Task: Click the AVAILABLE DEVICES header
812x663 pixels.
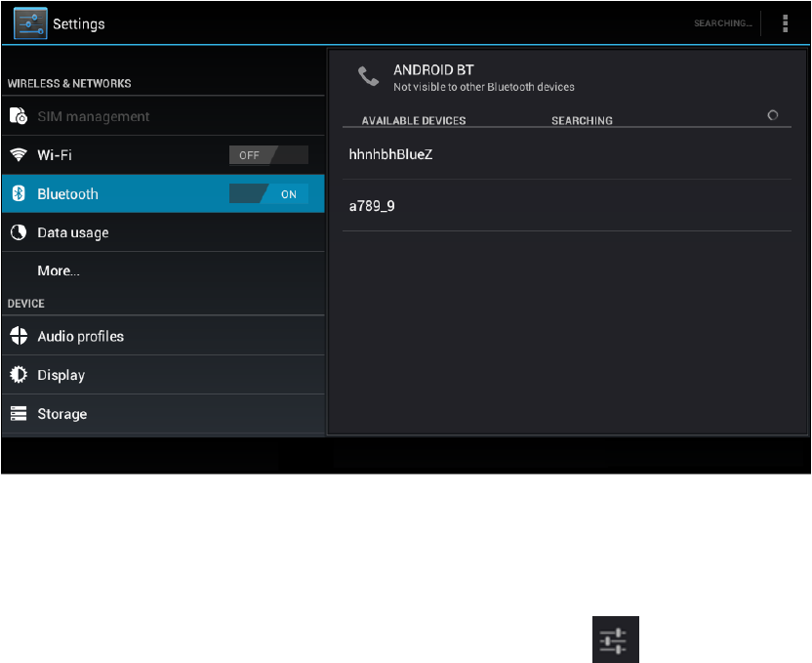Action: pyautogui.click(x=413, y=121)
